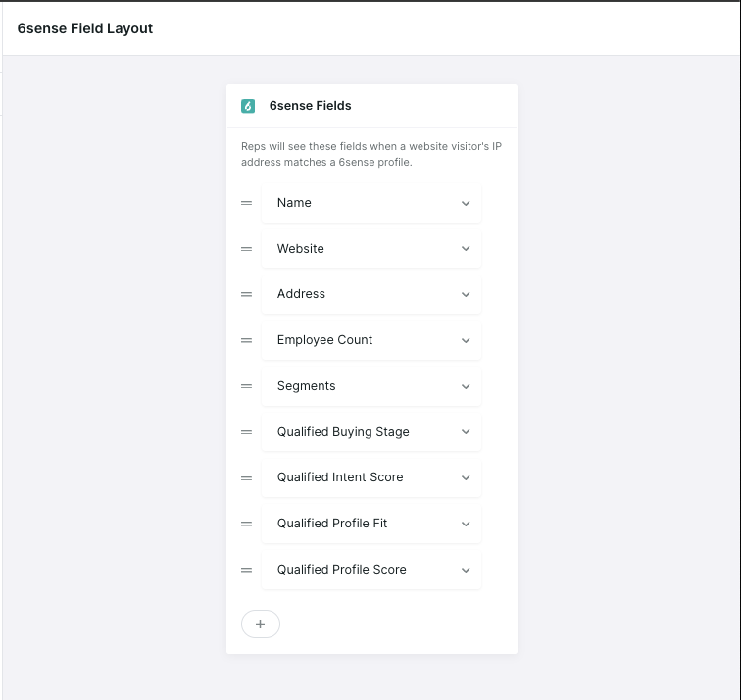The image size is (741, 700).
Task: Open the Website field dropdown
Action: [x=370, y=249]
